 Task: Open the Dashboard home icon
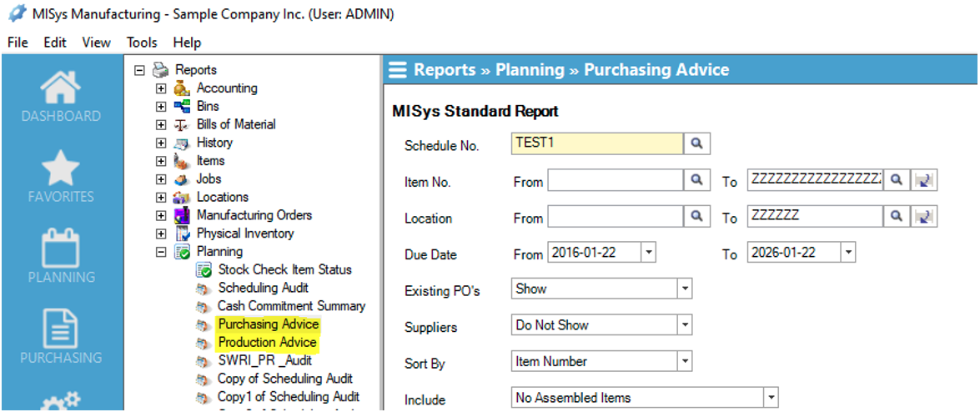(61, 88)
